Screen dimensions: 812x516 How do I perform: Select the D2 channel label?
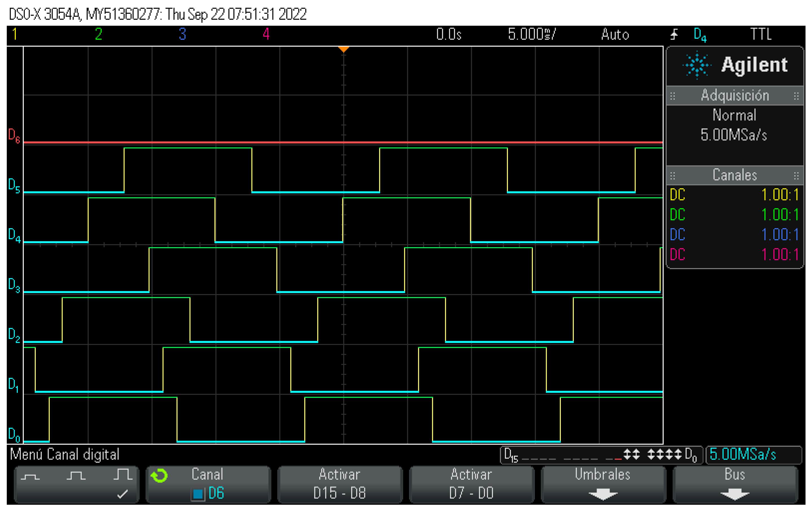[x=14, y=335]
